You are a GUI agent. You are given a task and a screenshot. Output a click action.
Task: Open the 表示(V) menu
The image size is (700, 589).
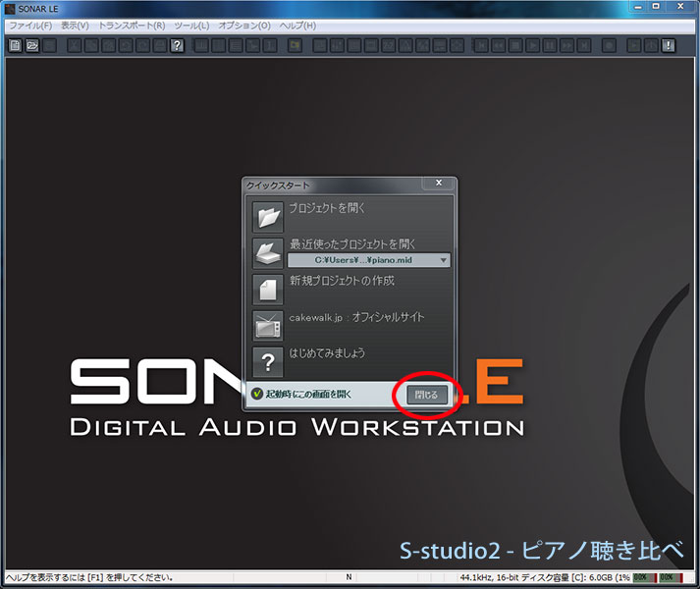point(74,25)
